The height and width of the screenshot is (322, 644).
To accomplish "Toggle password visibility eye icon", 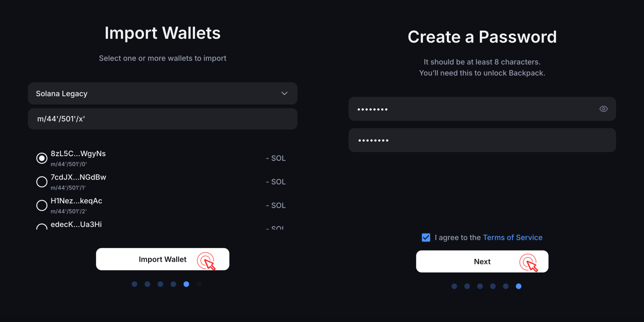I will pos(603,109).
